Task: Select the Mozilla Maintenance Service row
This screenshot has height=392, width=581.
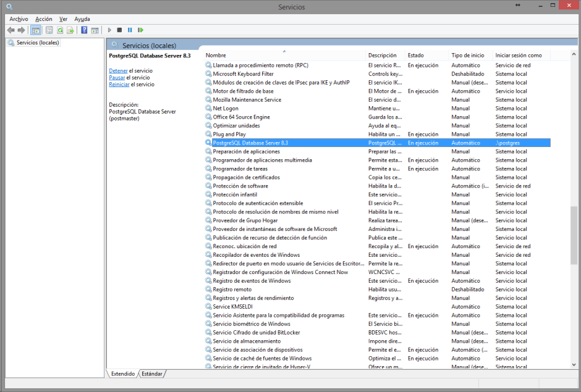Action: pyautogui.click(x=247, y=100)
